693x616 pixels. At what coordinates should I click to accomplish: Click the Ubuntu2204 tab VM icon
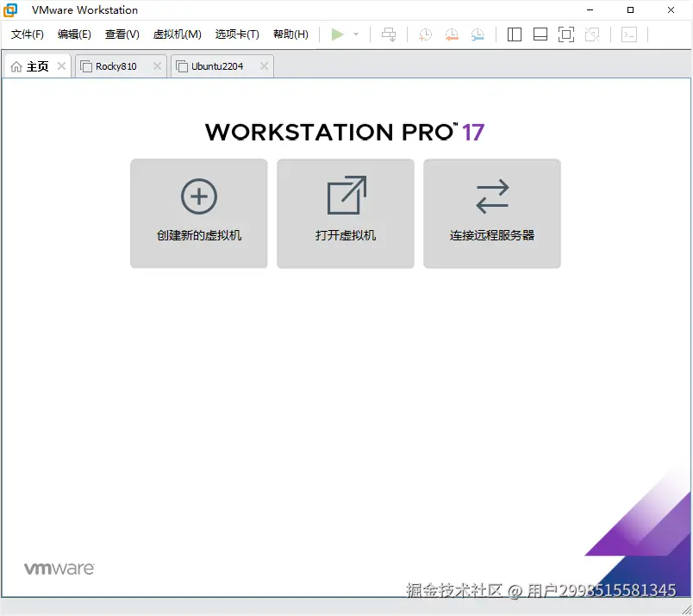[x=182, y=66]
